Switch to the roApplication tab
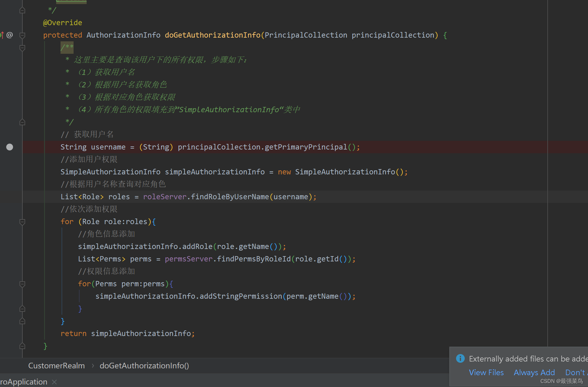Screen dimensions: 588x387 pos(24,382)
